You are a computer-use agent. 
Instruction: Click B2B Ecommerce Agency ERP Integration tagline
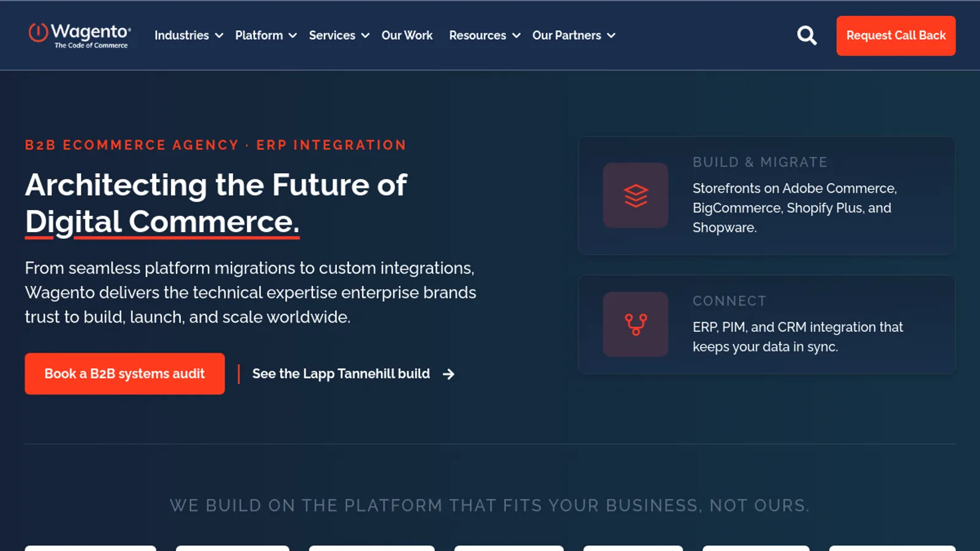(x=216, y=145)
